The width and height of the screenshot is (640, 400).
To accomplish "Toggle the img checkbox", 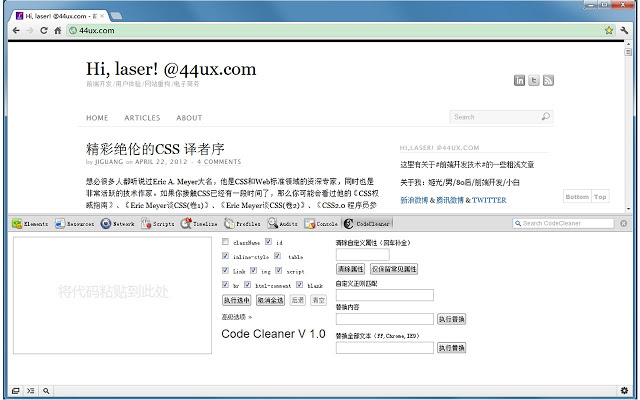I will 253,270.
